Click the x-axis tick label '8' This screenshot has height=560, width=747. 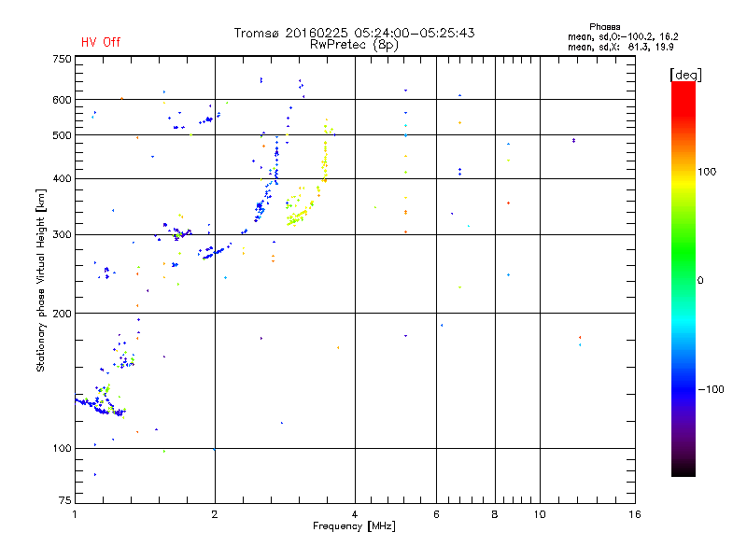click(x=495, y=514)
